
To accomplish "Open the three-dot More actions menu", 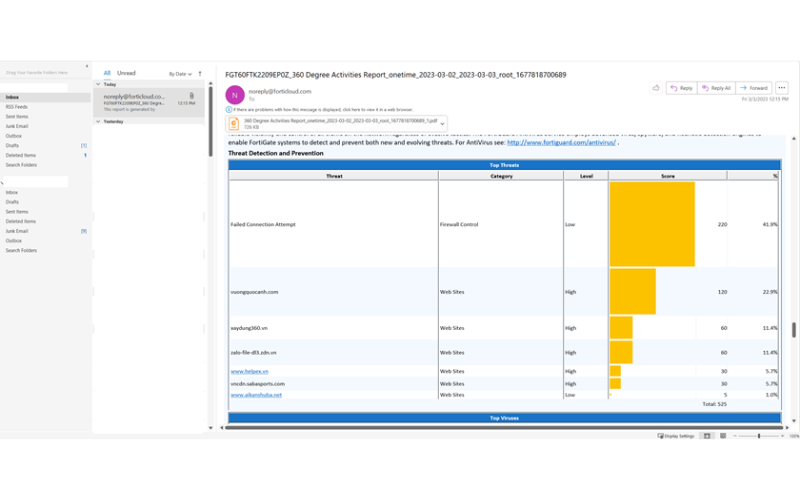I will click(x=782, y=88).
